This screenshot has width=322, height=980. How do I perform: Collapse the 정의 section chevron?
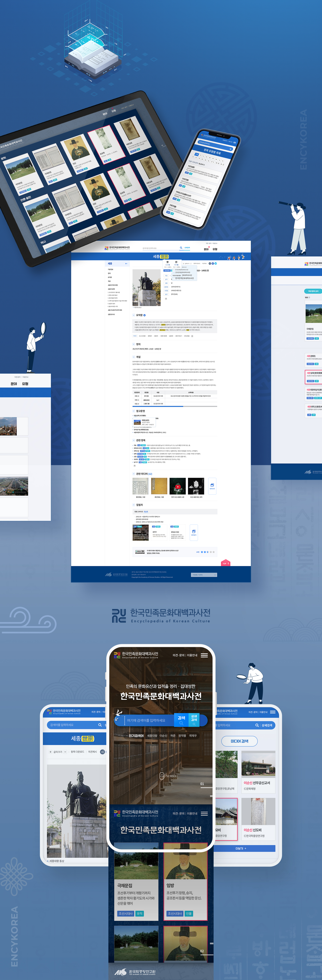(x=134, y=344)
